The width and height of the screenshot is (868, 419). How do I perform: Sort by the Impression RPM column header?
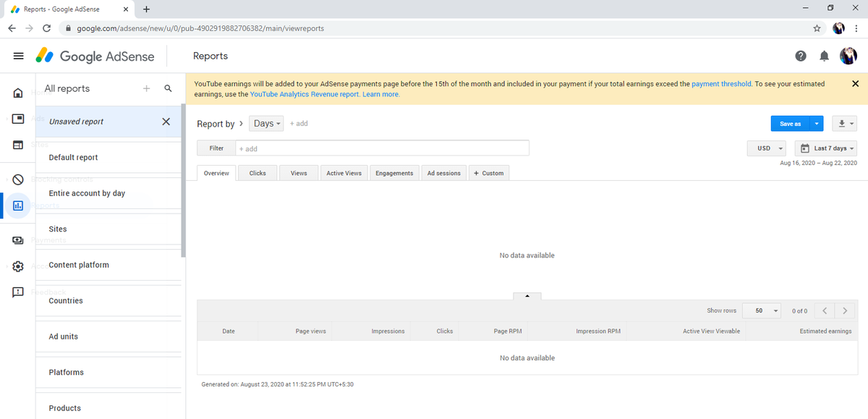point(598,331)
